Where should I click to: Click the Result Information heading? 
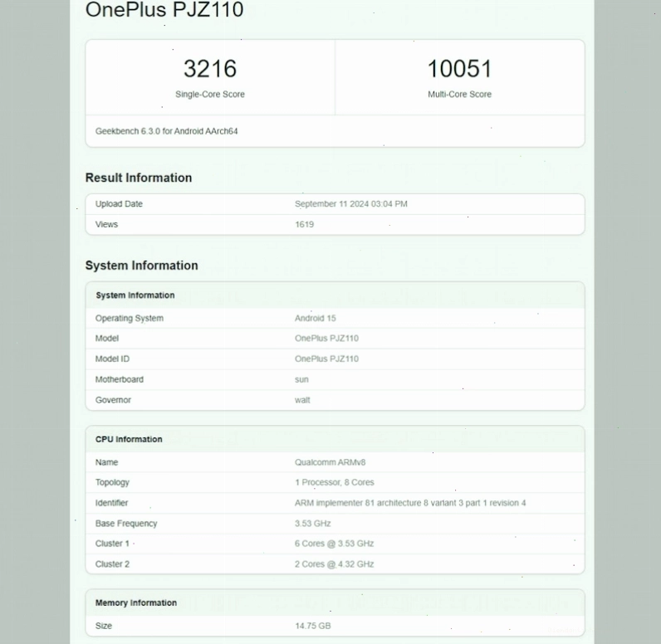(139, 178)
